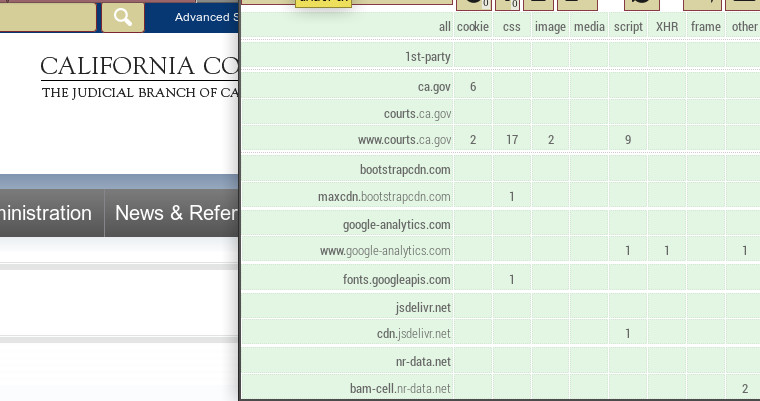
Task: Click the 'other' column header
Action: coord(743,26)
